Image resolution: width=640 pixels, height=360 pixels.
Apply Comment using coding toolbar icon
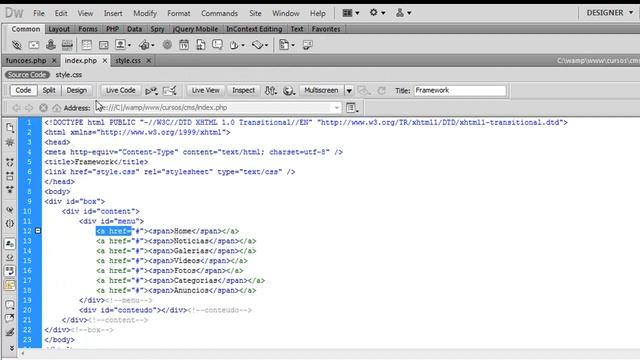click(x=10, y=305)
